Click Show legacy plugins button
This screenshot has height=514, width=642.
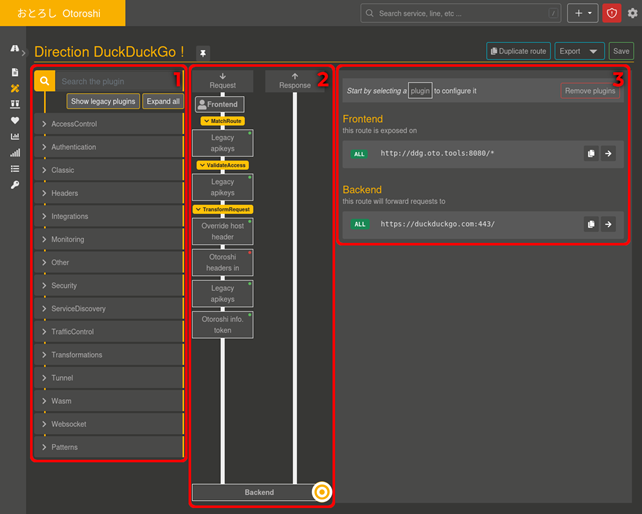pyautogui.click(x=103, y=101)
